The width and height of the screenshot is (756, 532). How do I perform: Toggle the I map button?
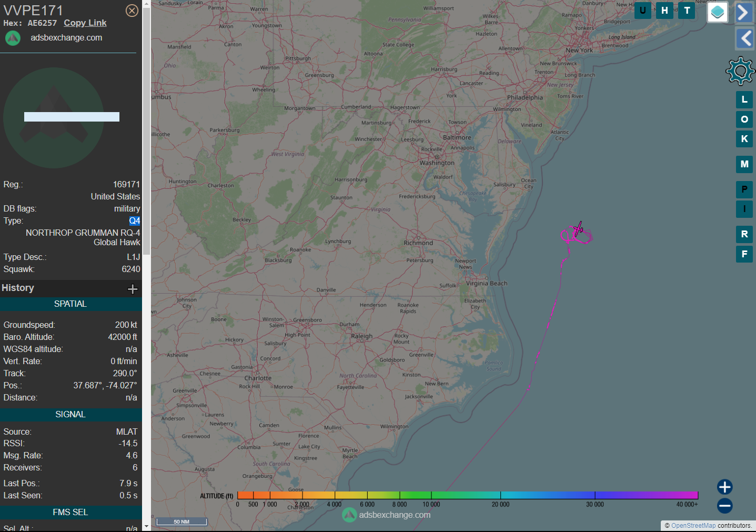point(744,209)
